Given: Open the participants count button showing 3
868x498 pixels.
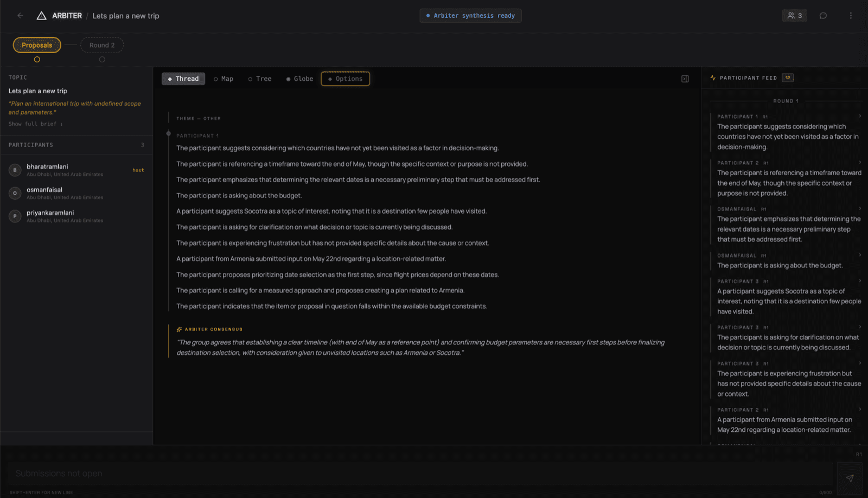Looking at the screenshot, I should pos(794,16).
